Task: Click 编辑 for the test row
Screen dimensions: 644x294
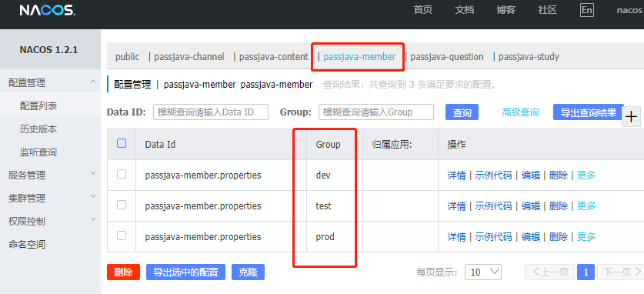Action: click(531, 205)
